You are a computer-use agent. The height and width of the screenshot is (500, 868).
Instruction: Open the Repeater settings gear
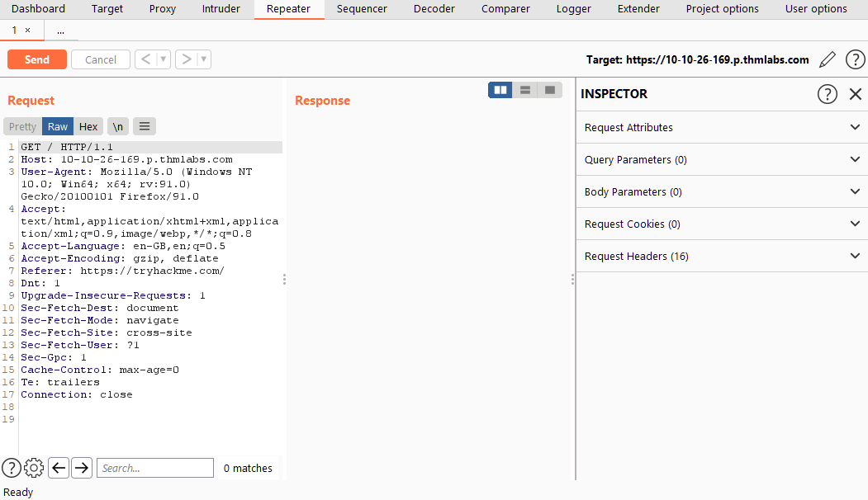pos(33,468)
